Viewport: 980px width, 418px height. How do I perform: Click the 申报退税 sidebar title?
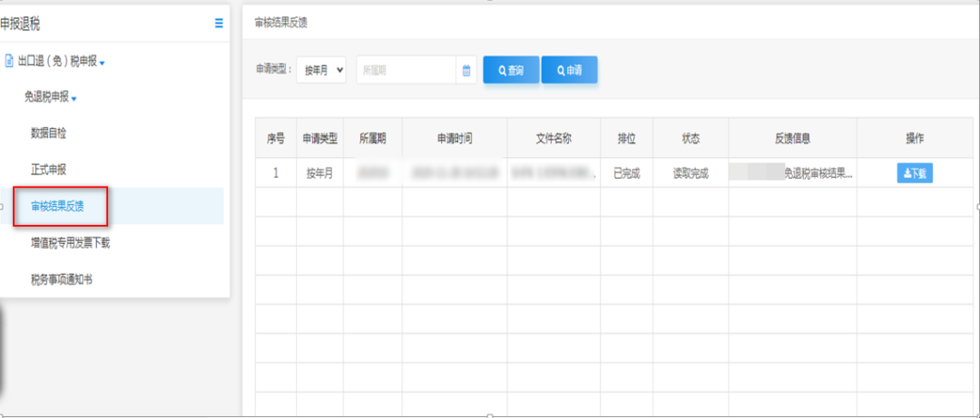pyautogui.click(x=20, y=24)
